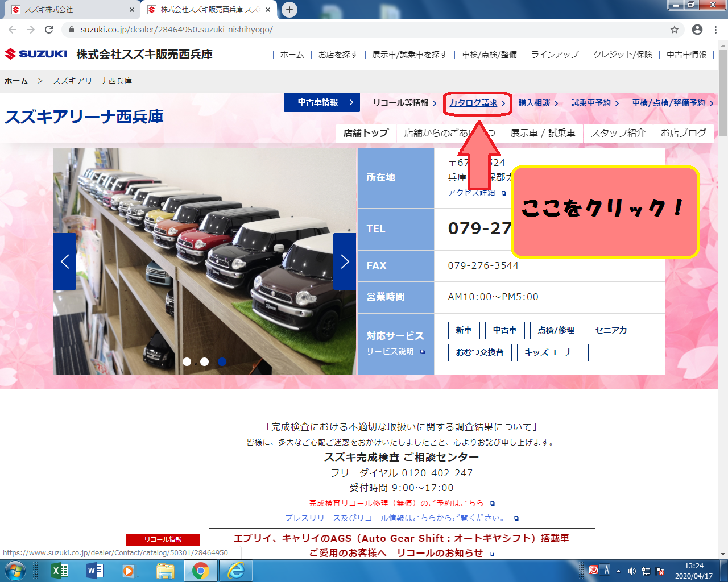Open Chrome from the taskbar

[200, 571]
